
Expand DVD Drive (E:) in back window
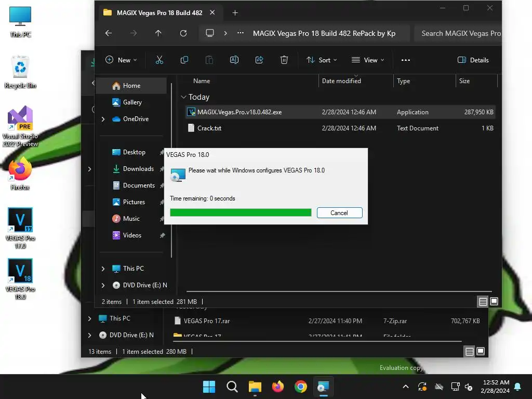[x=89, y=335]
